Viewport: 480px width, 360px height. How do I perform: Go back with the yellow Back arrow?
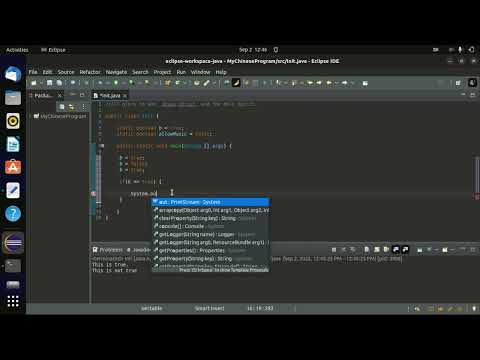pos(329,83)
